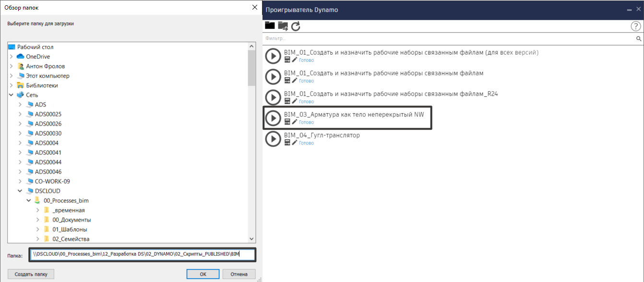Click pencil edit icon for BIM_04_Гугл-транслятор

295,143
